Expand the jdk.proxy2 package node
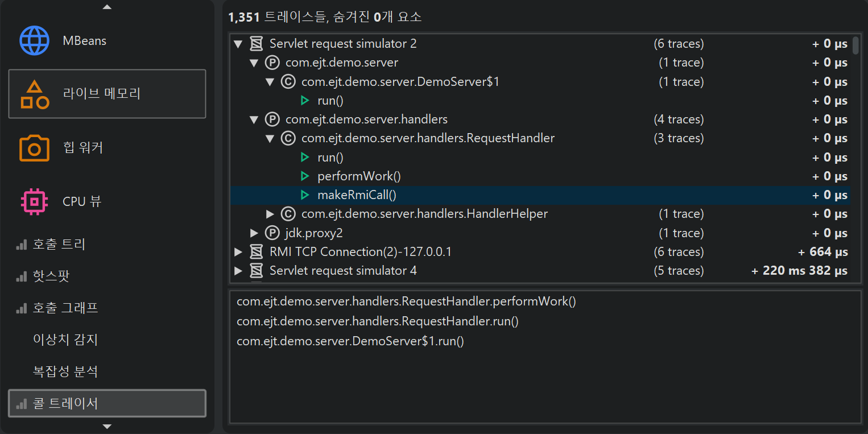868x434 pixels. tap(254, 233)
